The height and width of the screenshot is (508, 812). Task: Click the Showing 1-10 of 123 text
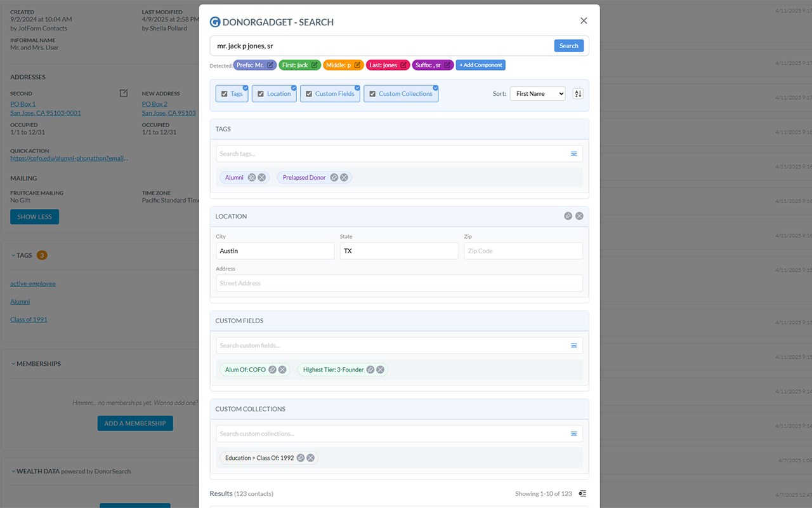click(x=544, y=493)
